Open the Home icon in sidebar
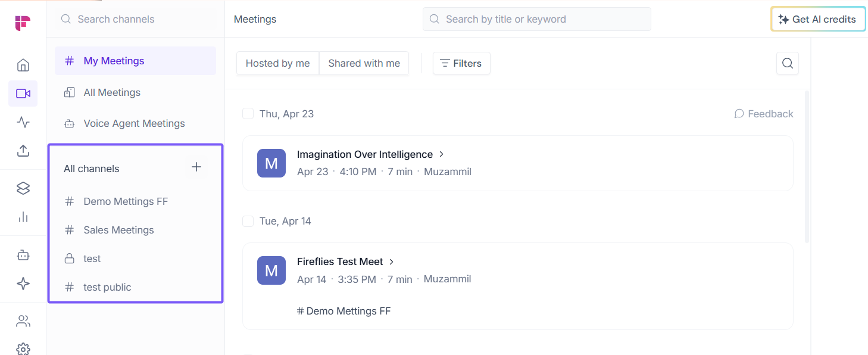 pos(23,65)
